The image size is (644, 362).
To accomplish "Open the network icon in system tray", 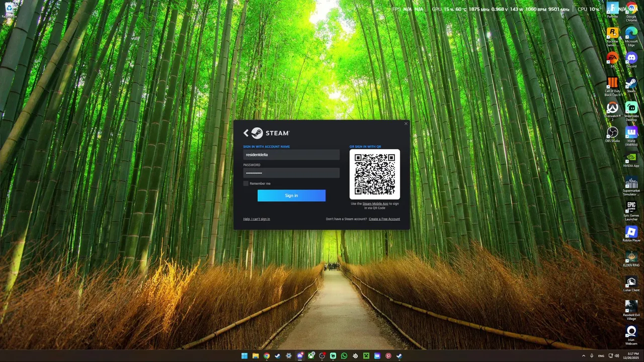I will pos(611,356).
